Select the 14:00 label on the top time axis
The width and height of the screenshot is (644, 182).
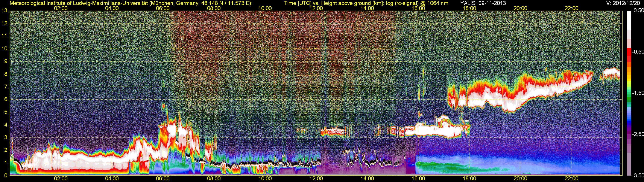pyautogui.click(x=367, y=8)
